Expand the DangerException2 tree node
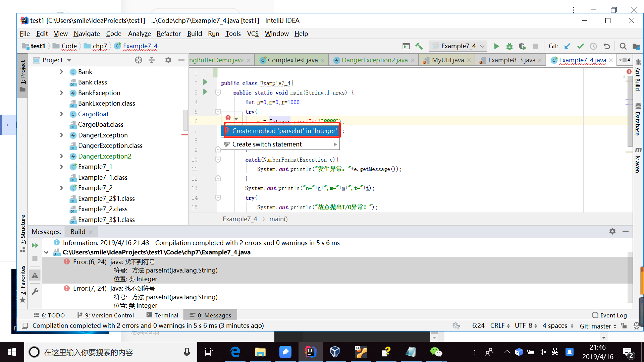Viewport: 644px width, 362px height. [61, 156]
